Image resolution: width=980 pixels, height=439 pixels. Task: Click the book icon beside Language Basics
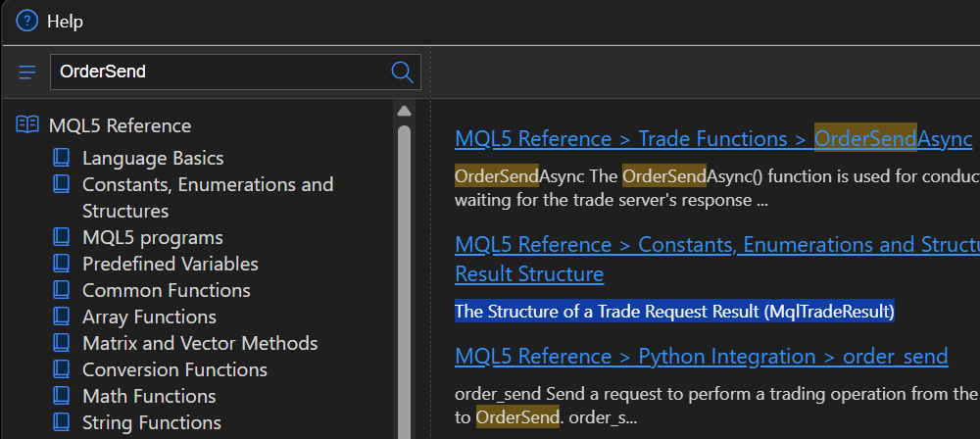coord(62,158)
